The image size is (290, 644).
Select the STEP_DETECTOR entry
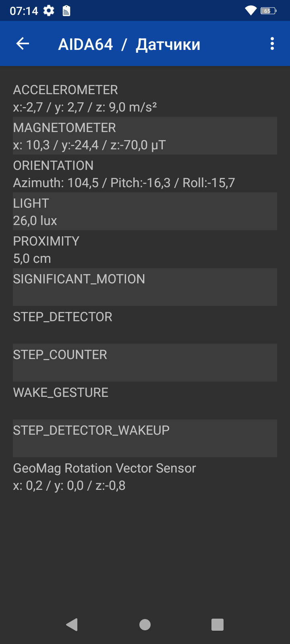point(145,325)
